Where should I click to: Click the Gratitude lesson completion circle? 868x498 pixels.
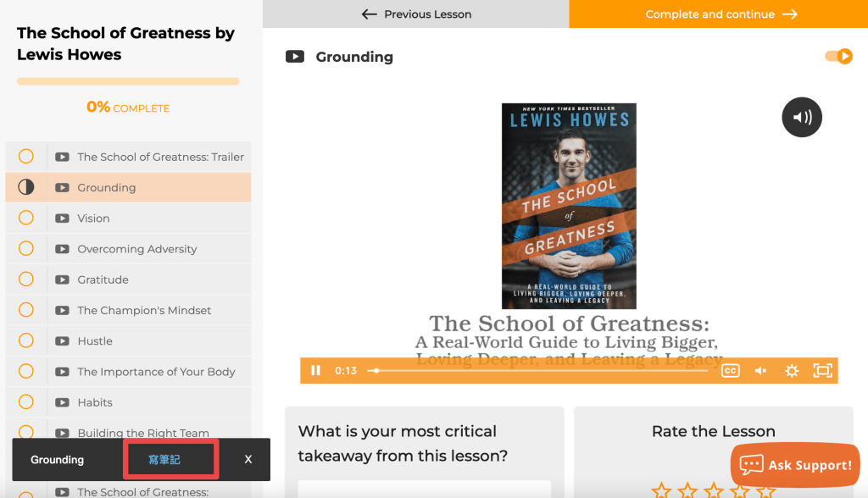coord(26,279)
